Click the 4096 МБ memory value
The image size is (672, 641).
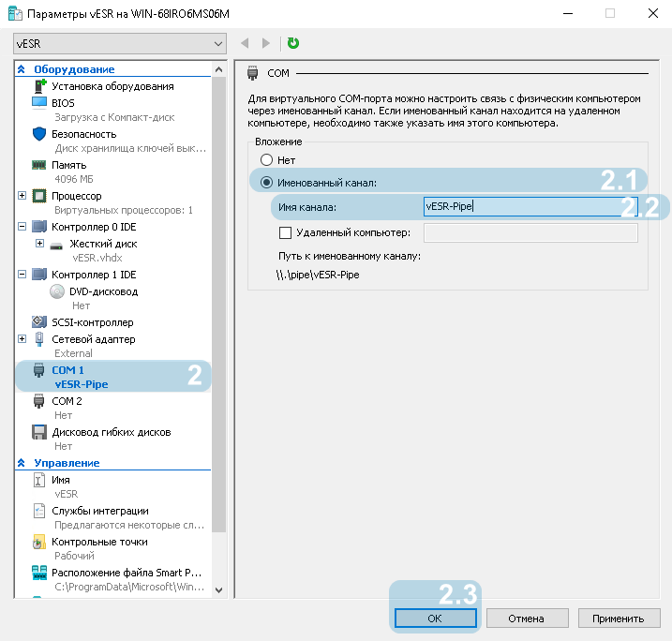tap(74, 179)
